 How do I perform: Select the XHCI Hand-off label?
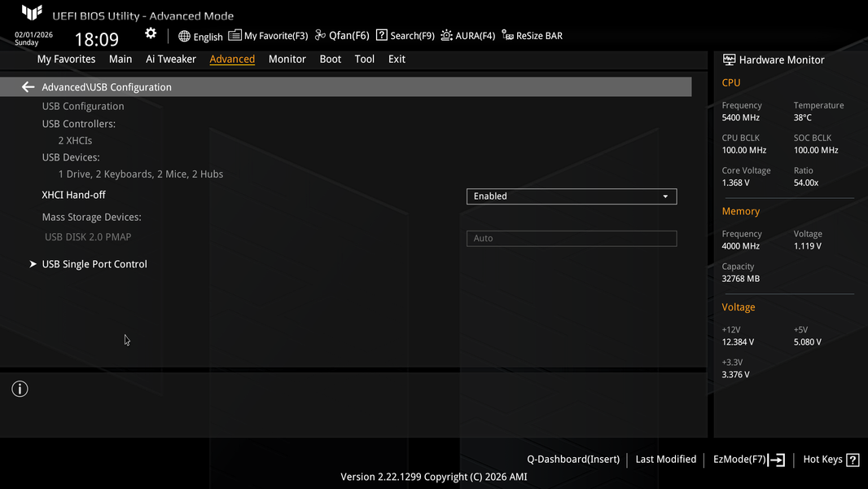click(x=73, y=195)
